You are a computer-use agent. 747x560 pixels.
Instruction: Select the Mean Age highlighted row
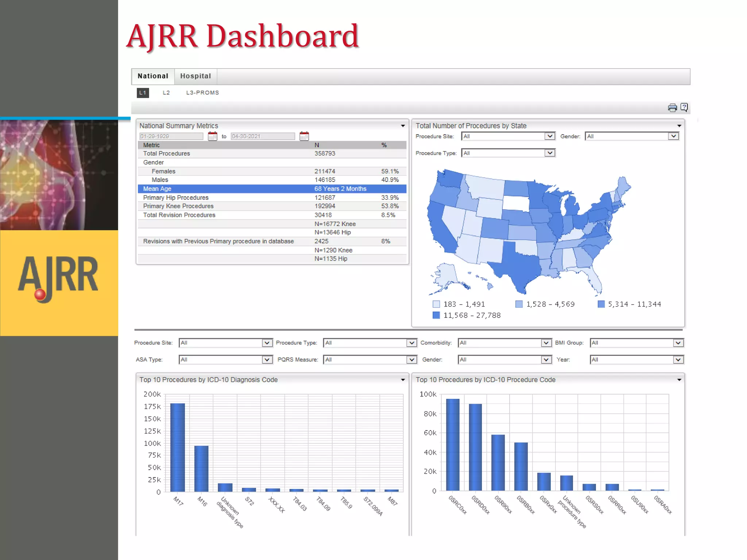(x=272, y=189)
